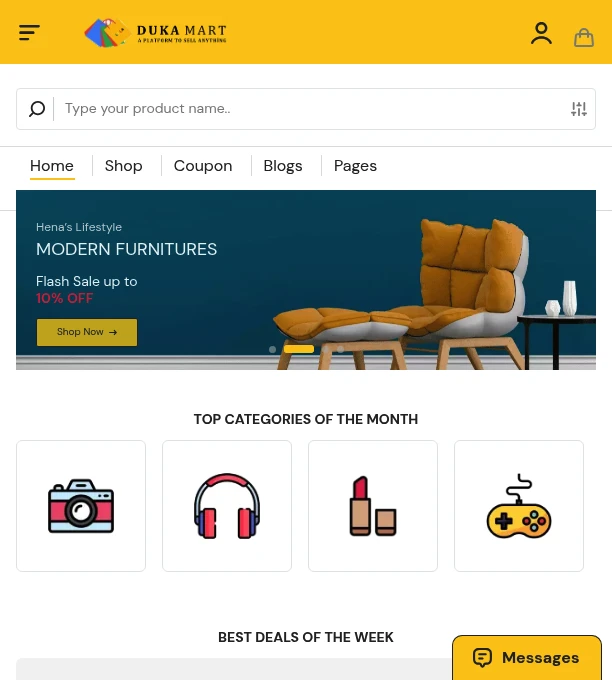Expand the Pages menu item
Screen dimensions: 612x680
[x=355, y=166]
